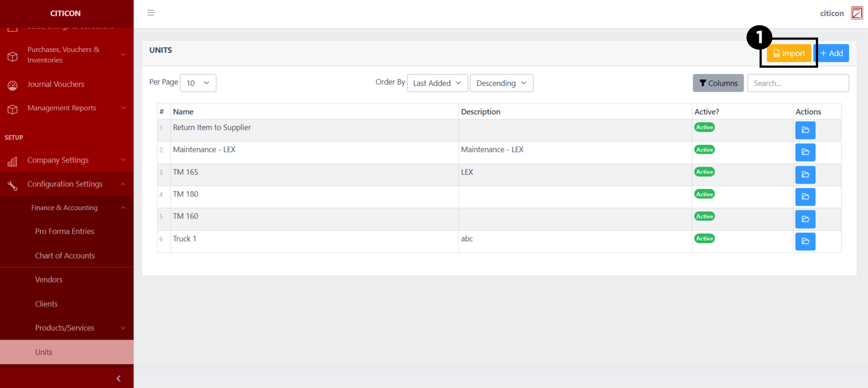Open folder action for Maintenance - LEX row
Image resolution: width=868 pixels, height=388 pixels.
pyautogui.click(x=805, y=152)
